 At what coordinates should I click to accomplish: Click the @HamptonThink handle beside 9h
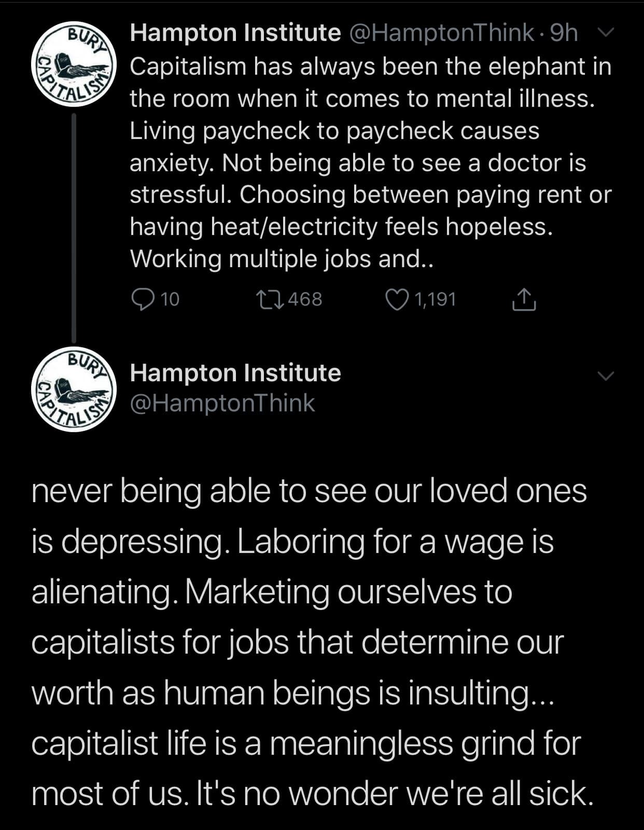pyautogui.click(x=442, y=33)
